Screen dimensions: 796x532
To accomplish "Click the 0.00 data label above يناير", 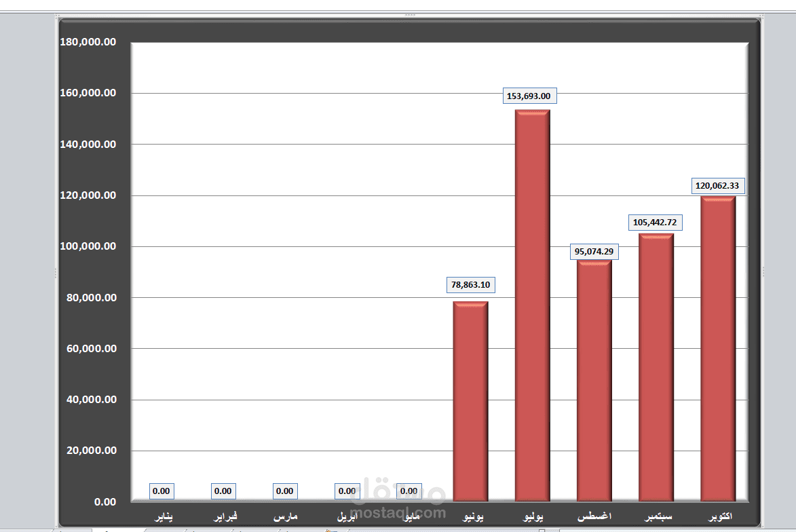I will coord(162,491).
